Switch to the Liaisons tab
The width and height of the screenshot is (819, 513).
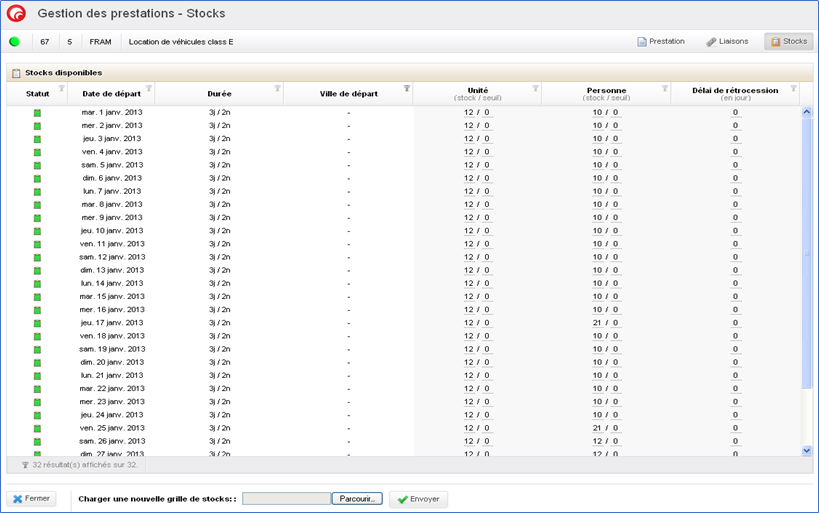727,42
